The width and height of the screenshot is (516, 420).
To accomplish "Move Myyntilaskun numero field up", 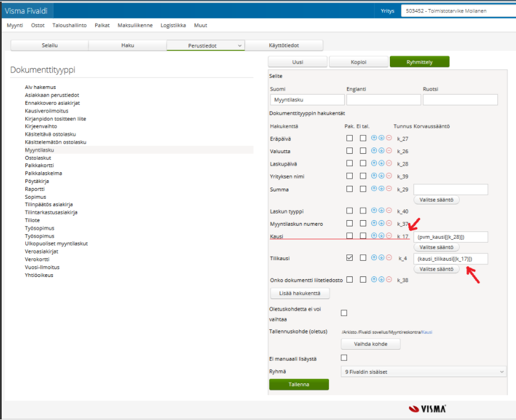I will tap(374, 224).
